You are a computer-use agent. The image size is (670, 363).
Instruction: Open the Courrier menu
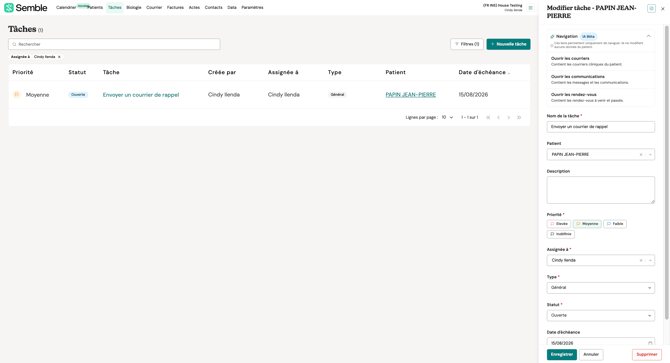154,8
